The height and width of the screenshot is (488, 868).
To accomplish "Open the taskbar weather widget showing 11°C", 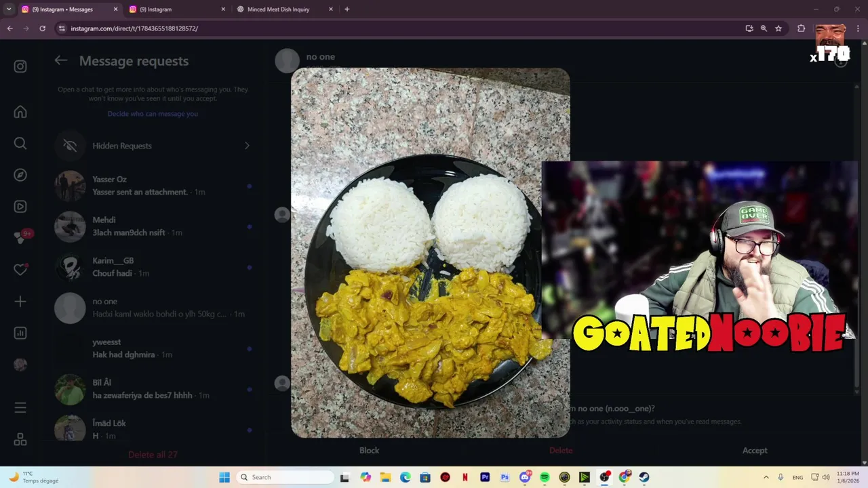I will [34, 477].
